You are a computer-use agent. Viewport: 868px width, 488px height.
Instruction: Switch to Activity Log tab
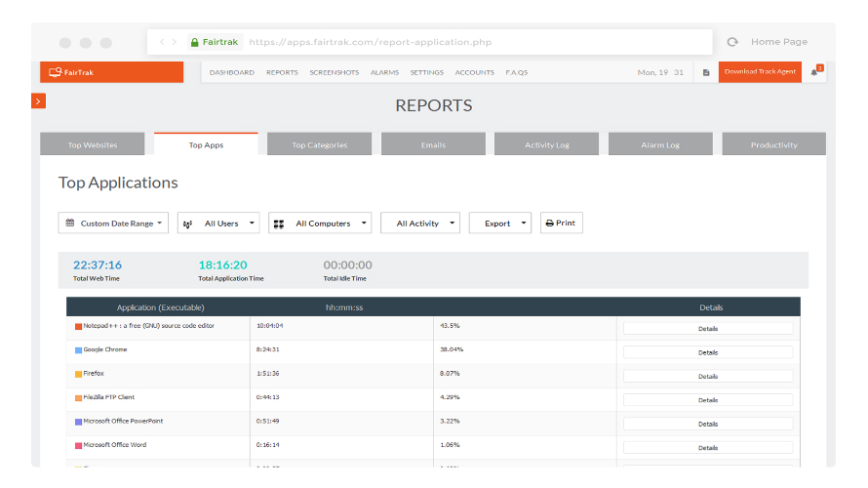546,144
